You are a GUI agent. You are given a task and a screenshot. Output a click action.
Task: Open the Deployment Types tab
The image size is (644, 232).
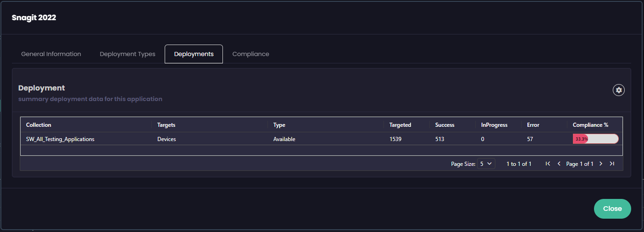128,54
